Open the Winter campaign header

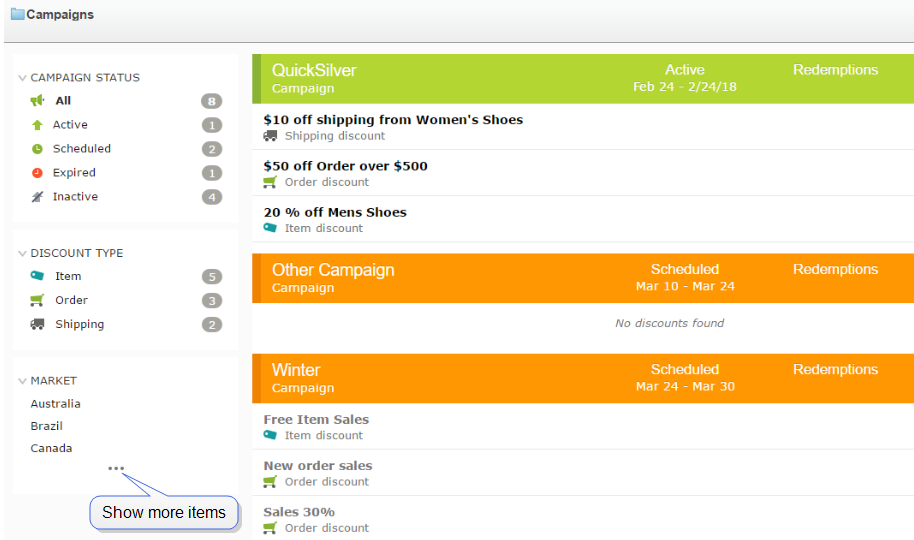(x=296, y=370)
